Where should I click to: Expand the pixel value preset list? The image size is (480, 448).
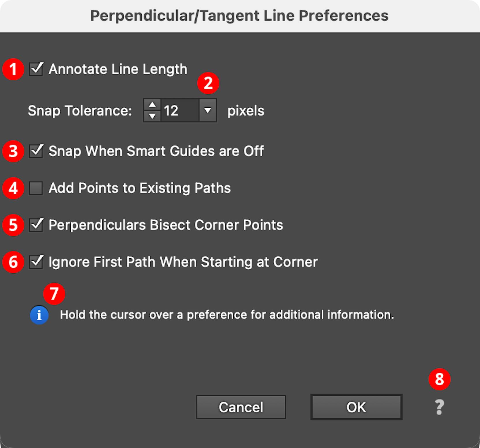(x=208, y=111)
